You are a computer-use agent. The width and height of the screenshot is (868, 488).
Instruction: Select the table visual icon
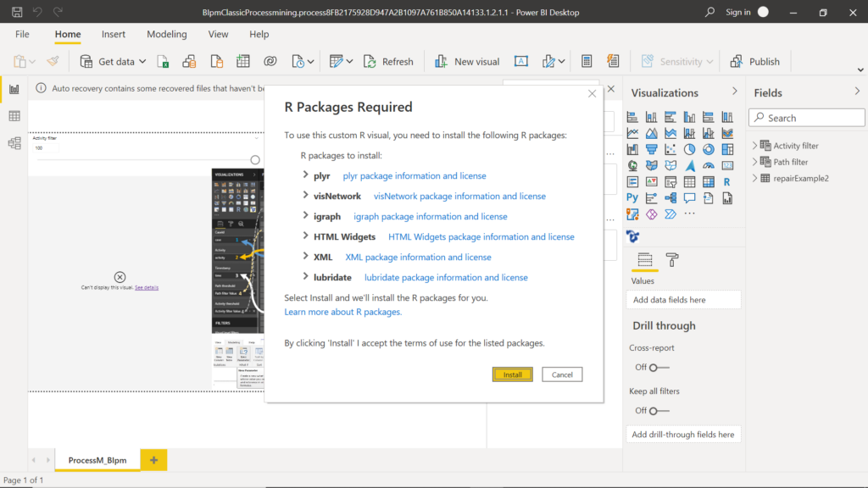(x=689, y=181)
